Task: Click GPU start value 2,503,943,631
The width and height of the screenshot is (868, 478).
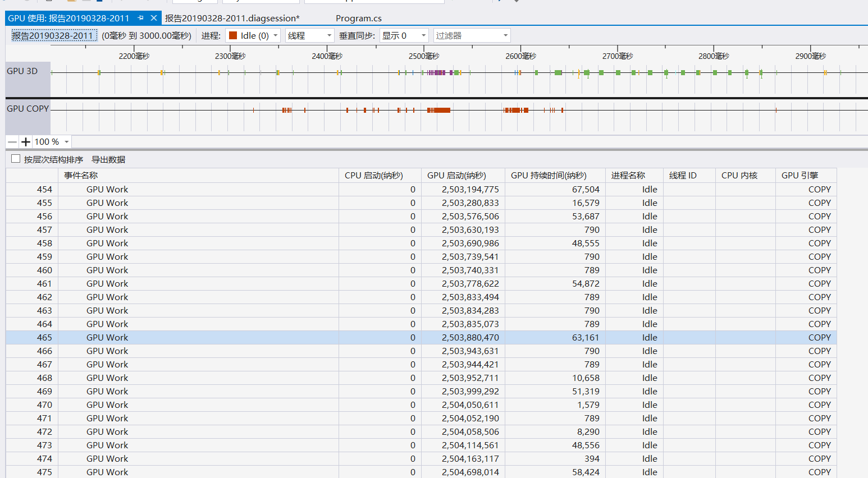Action: [x=470, y=351]
